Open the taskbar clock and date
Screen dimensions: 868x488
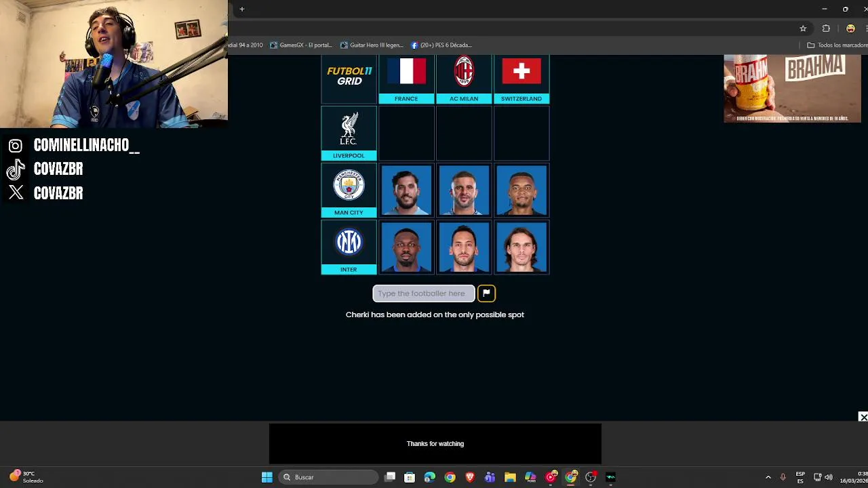[854, 477]
